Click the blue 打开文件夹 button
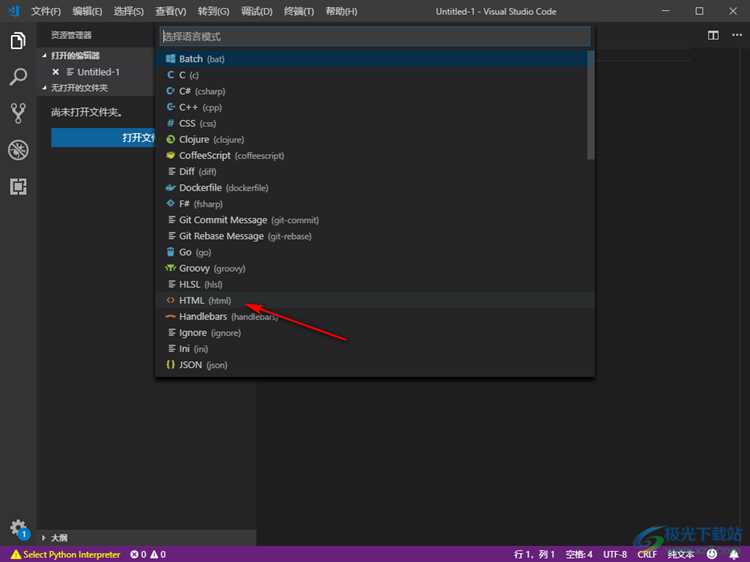The height and width of the screenshot is (562, 750). pos(103,138)
